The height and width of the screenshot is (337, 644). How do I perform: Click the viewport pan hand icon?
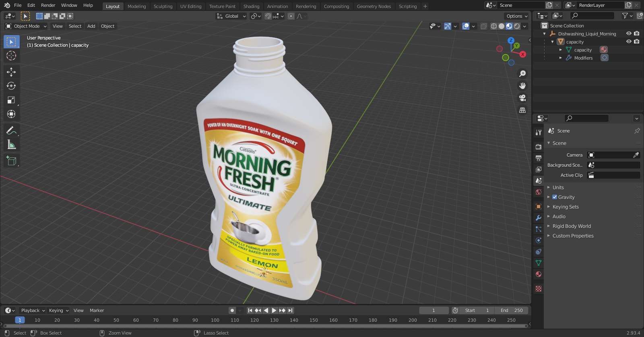pos(522,86)
